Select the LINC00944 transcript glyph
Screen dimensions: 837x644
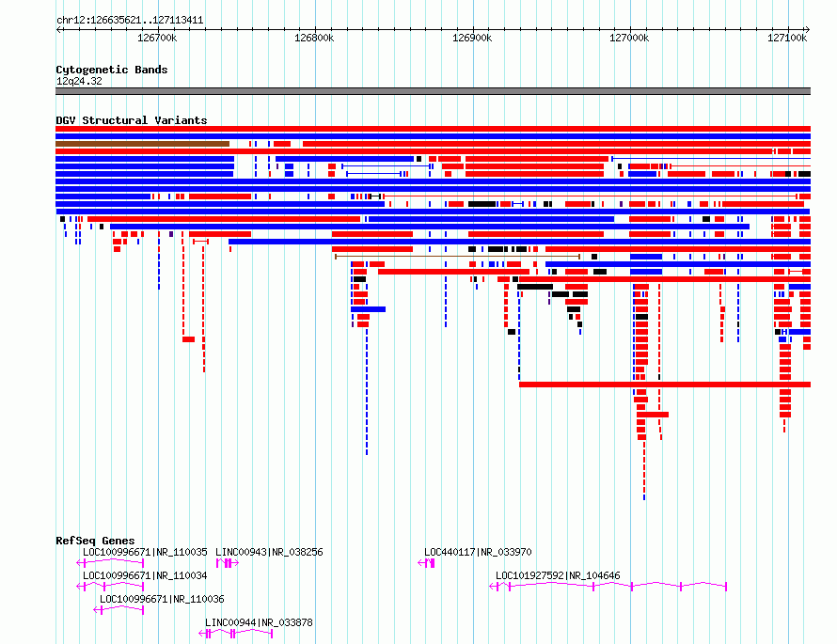236,634
